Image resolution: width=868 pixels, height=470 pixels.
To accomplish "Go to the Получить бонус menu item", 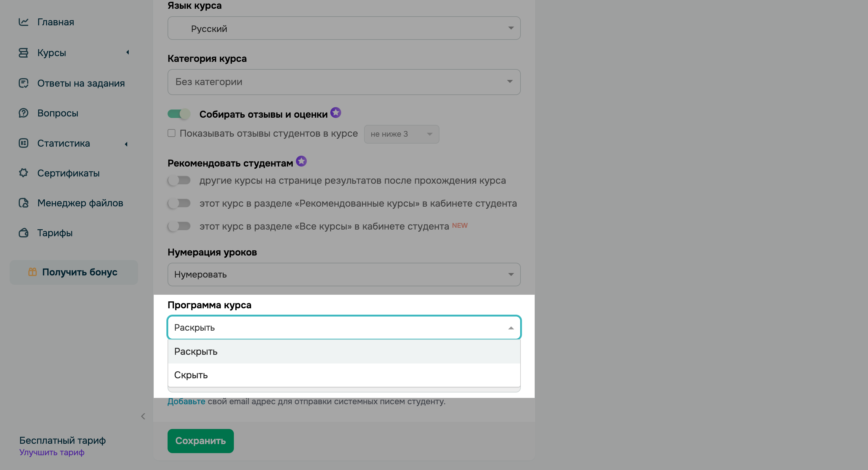I will coord(80,272).
